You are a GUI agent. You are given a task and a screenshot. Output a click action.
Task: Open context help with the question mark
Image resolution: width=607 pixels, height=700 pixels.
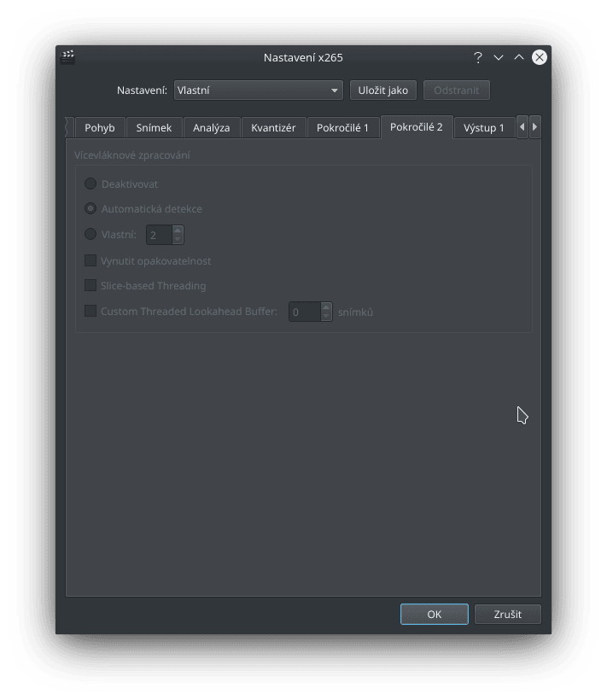[x=478, y=57]
